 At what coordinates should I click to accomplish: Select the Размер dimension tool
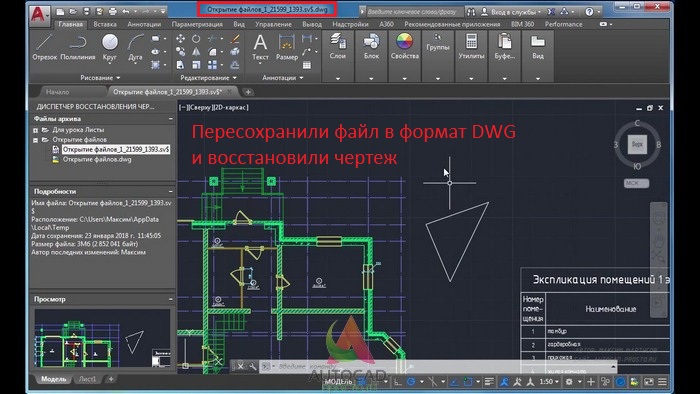287,48
